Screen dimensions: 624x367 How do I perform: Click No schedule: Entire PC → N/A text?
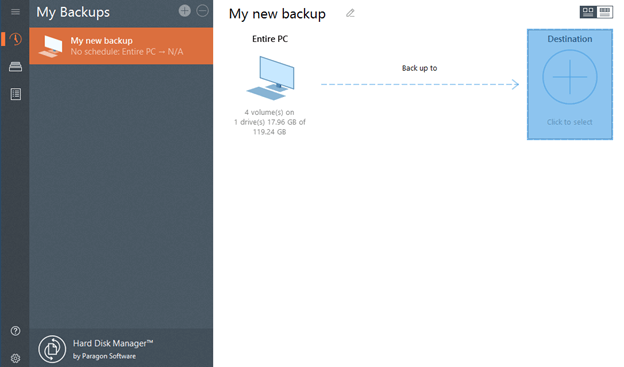pos(127,52)
